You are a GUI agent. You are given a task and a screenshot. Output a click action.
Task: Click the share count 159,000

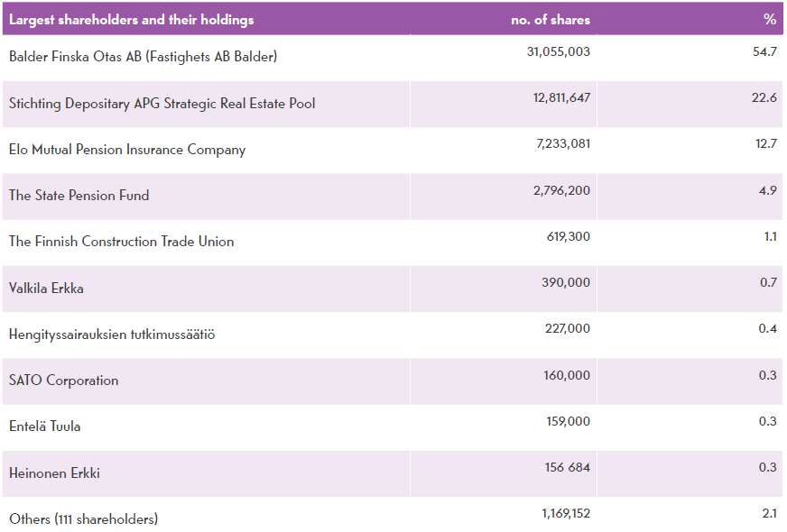click(569, 421)
